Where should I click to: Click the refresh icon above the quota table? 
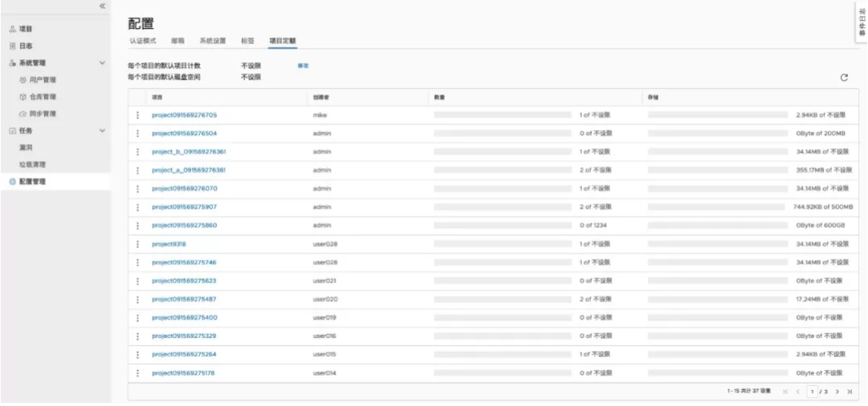(844, 77)
